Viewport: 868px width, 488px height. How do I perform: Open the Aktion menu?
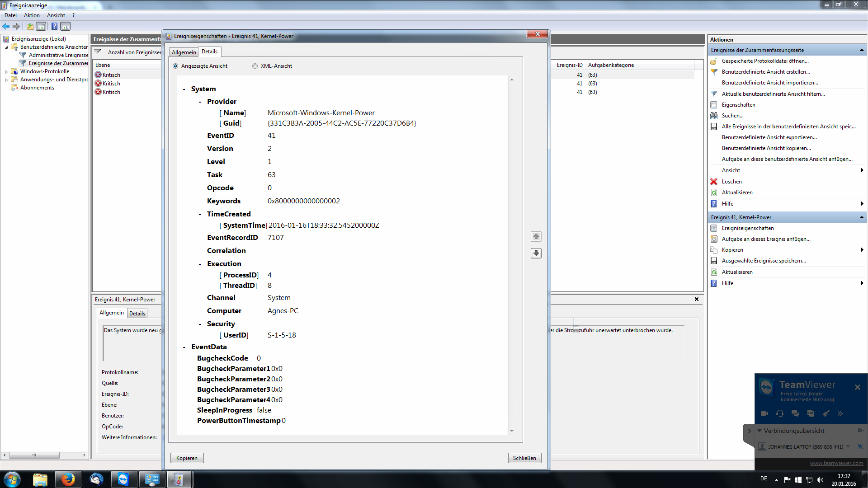click(x=32, y=15)
